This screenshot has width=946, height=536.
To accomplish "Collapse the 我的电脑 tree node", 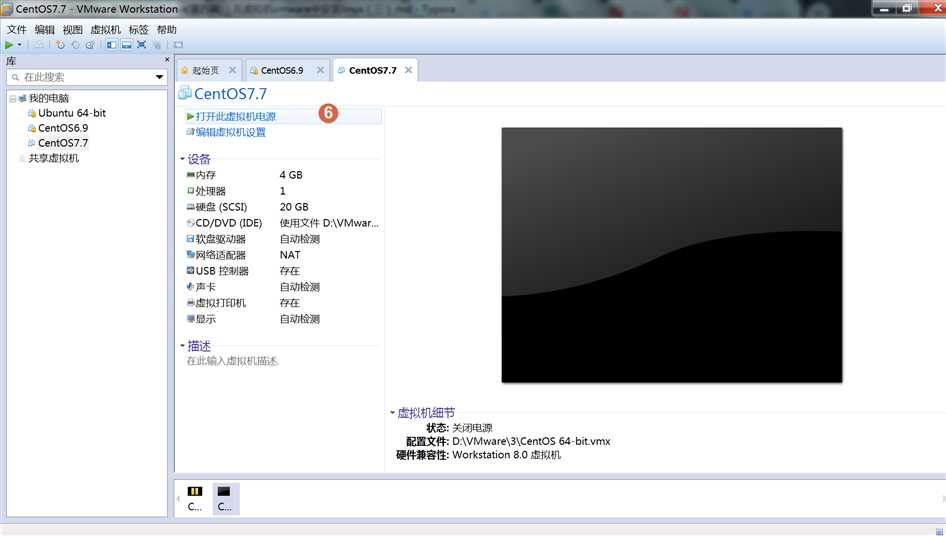I will point(12,98).
